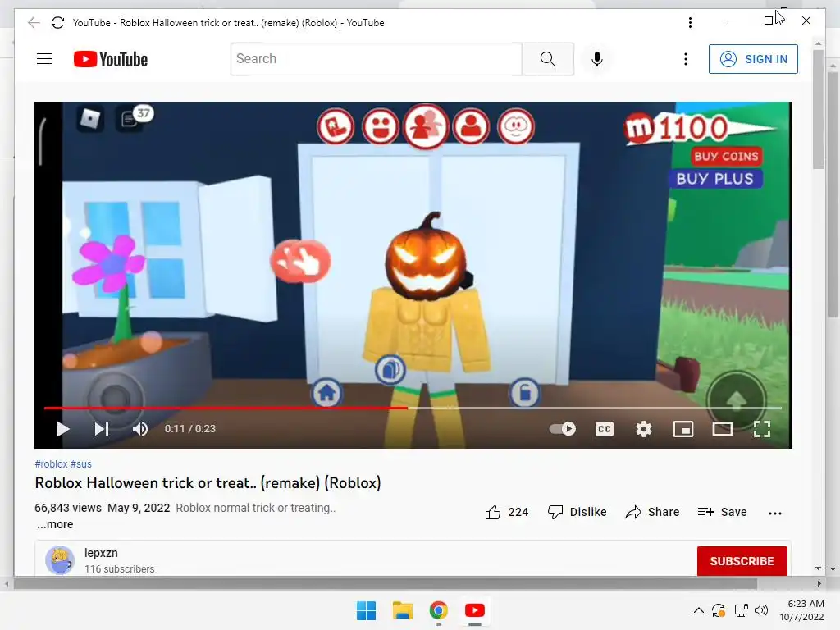Focus the Search input field
Viewport: 840px width, 630px height.
coord(376,59)
